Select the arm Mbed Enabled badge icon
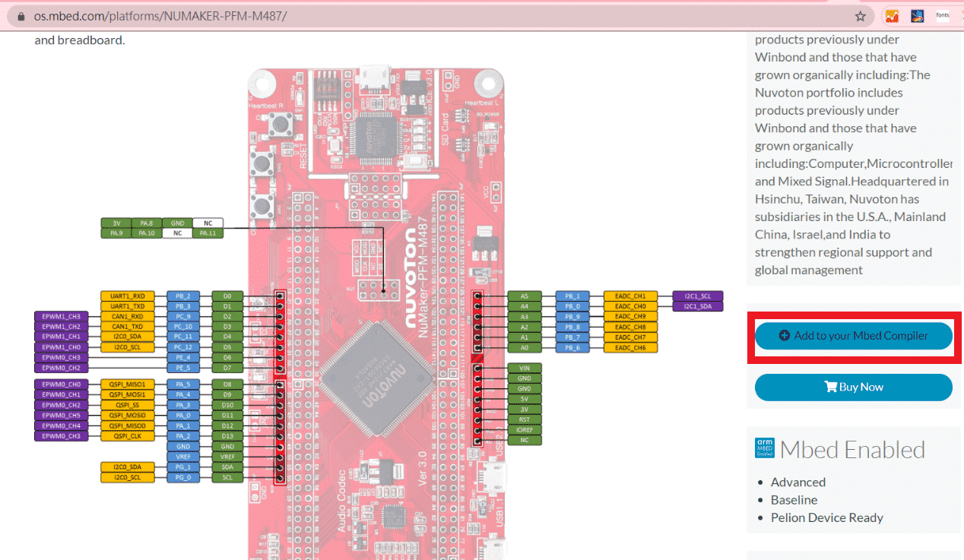964x560 pixels. [x=765, y=448]
